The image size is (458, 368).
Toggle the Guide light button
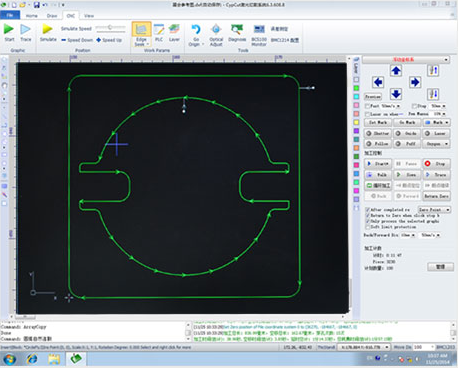(x=407, y=133)
